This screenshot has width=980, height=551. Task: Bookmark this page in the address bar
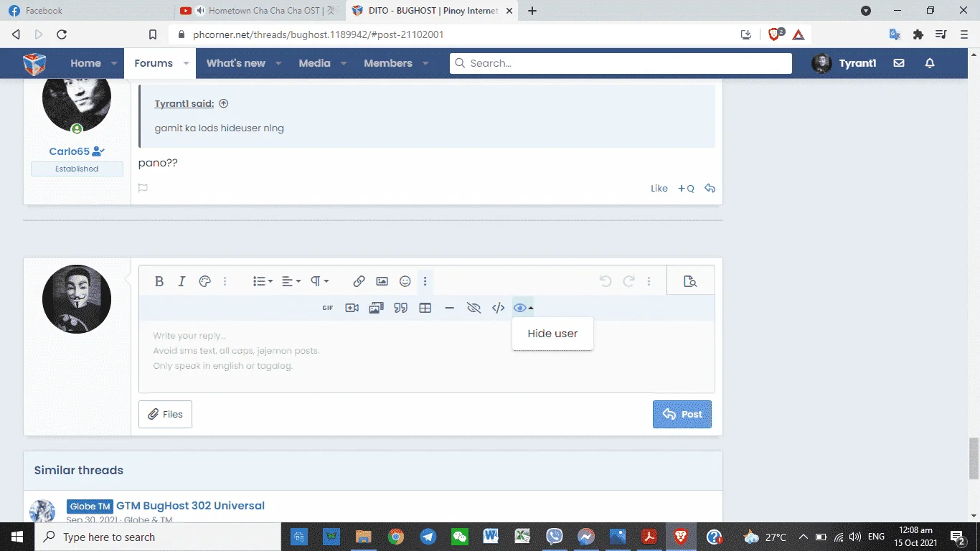tap(152, 34)
